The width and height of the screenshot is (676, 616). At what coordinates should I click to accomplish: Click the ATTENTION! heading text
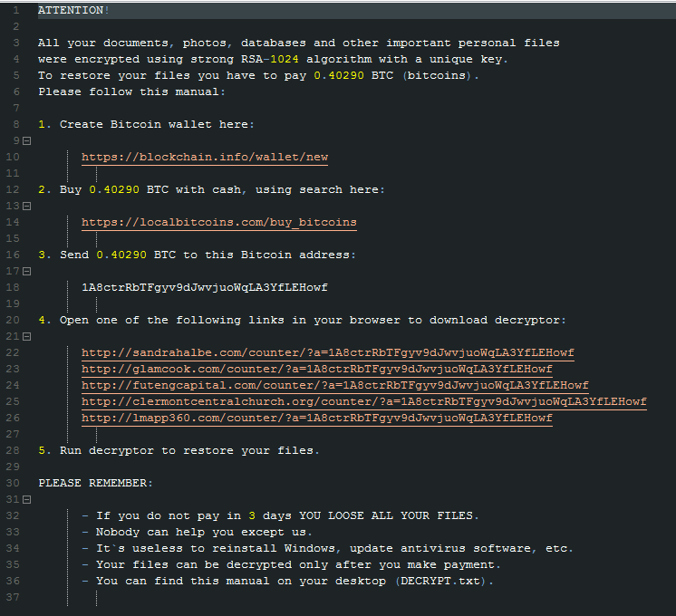point(73,10)
